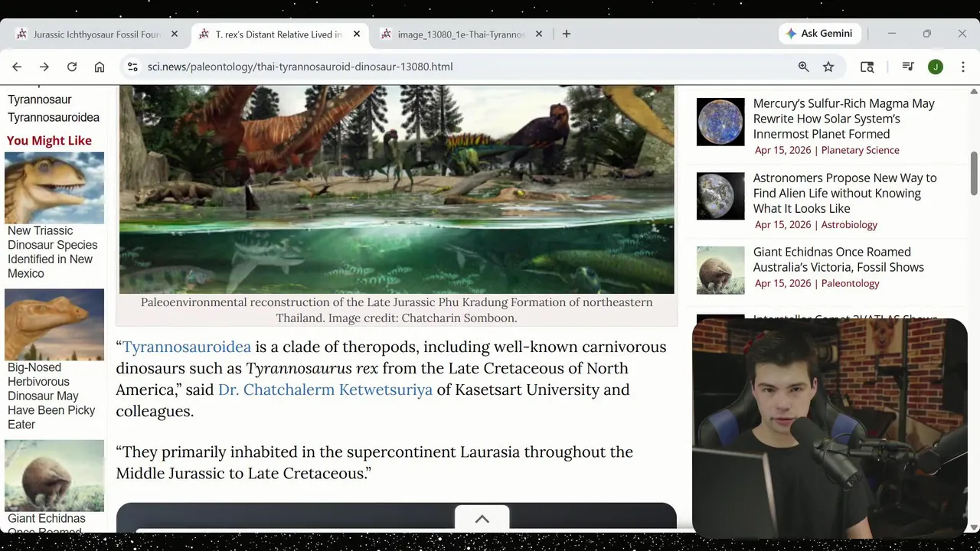Viewport: 980px width, 551px height.
Task: Open Mercury's Sulfur-Rich Magma article link
Action: (x=844, y=119)
